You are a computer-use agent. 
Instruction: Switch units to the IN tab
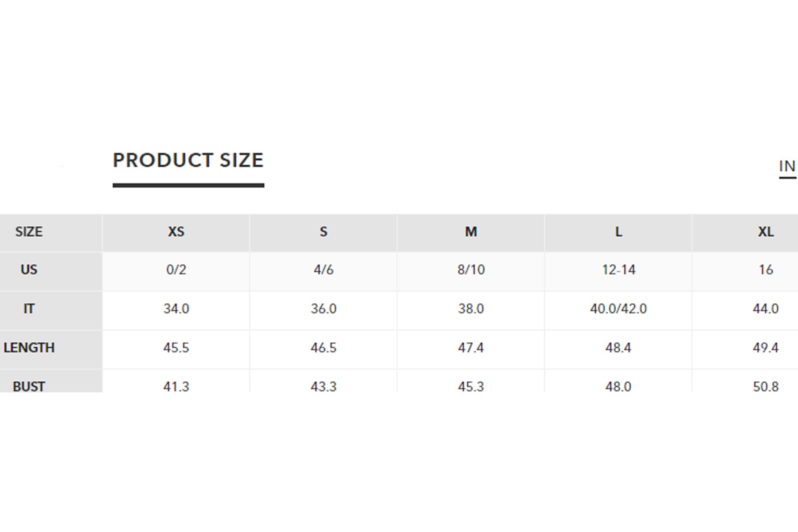[787, 167]
